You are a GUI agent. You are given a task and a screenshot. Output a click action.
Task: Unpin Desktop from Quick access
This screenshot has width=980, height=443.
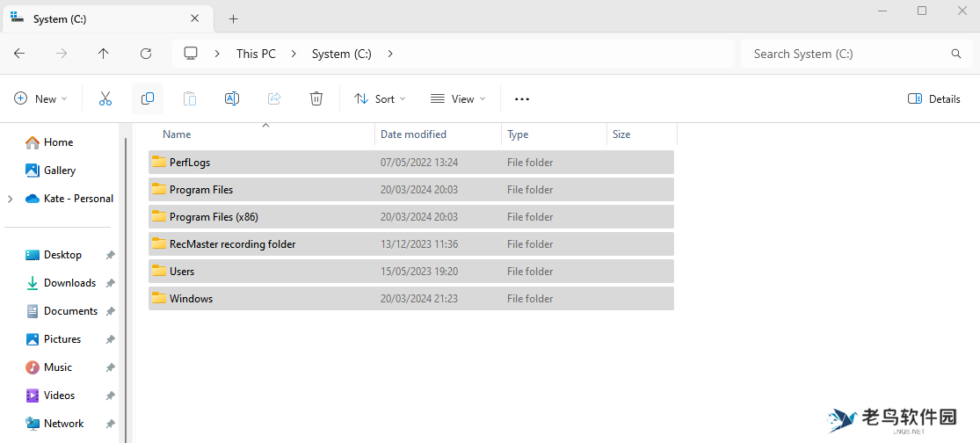110,255
